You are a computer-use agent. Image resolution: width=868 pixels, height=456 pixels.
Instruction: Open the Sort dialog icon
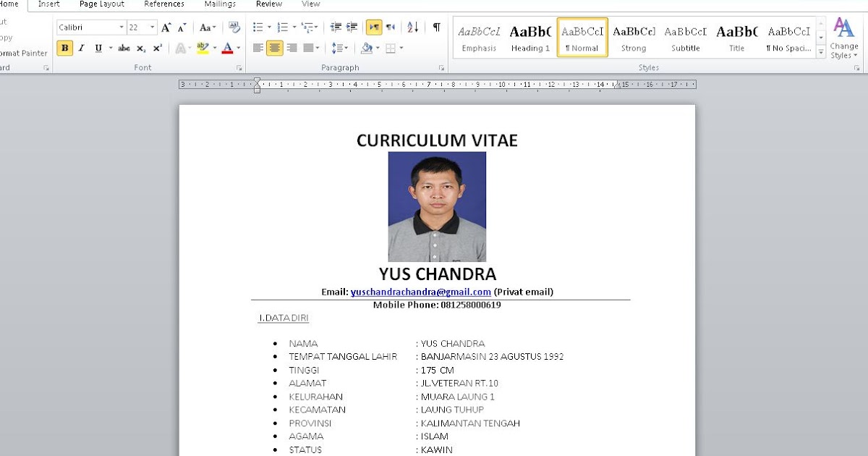[412, 28]
